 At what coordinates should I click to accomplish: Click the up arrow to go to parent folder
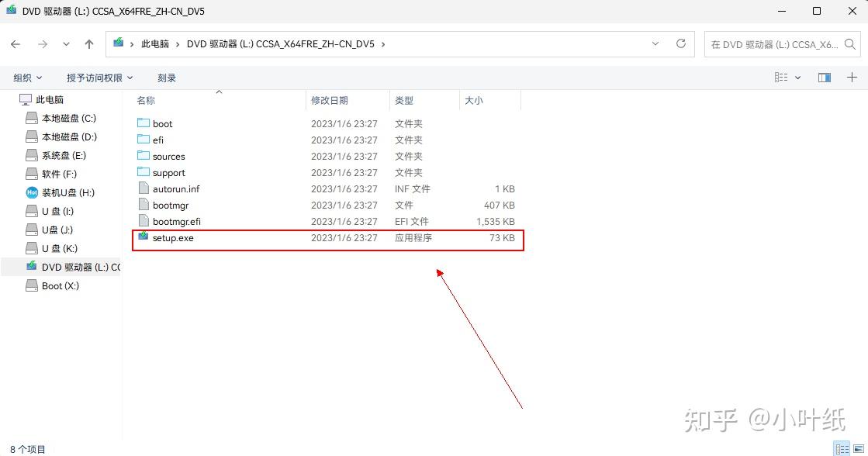(x=89, y=44)
